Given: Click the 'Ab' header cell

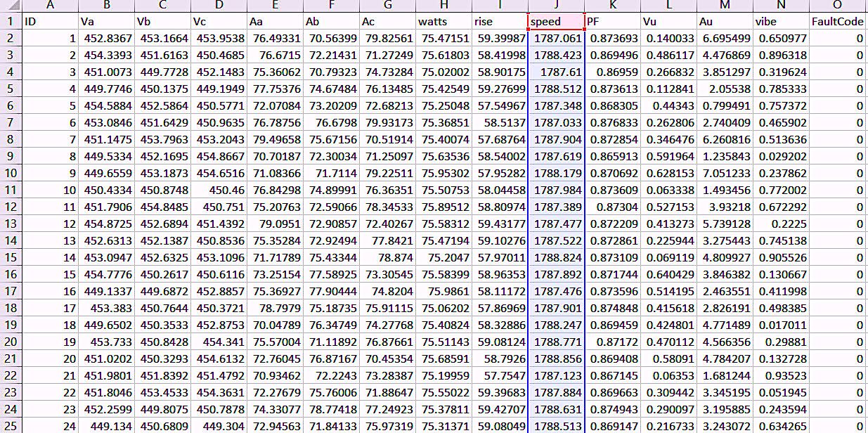Looking at the screenshot, I should [331, 22].
